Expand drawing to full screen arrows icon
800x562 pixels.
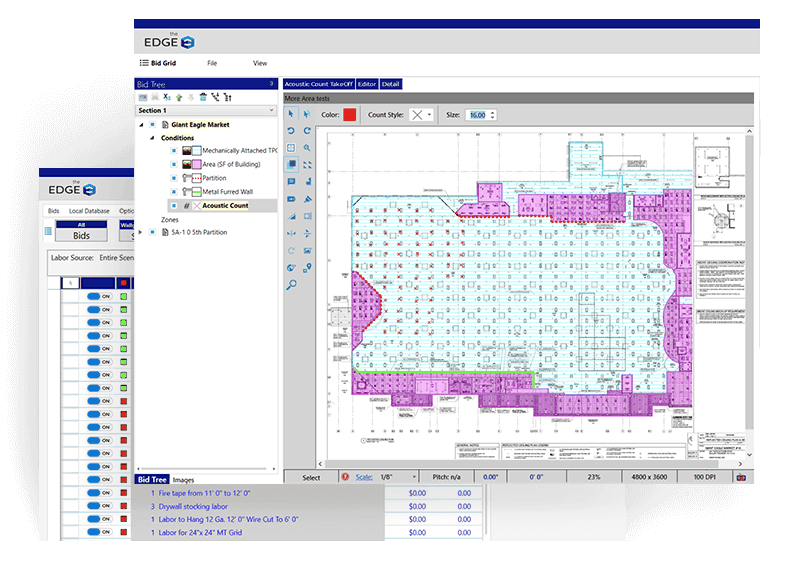click(x=307, y=165)
